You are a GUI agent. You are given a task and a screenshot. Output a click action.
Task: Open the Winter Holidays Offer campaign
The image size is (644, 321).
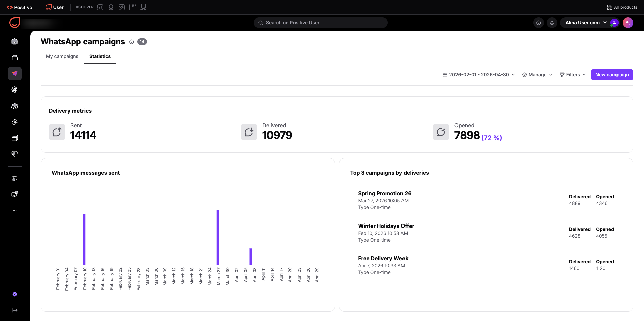click(386, 226)
